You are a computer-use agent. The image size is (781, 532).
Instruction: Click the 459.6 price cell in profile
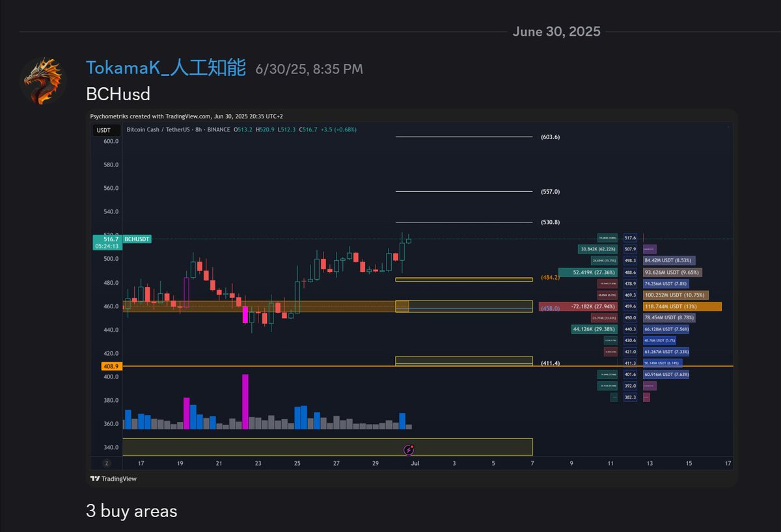click(630, 306)
